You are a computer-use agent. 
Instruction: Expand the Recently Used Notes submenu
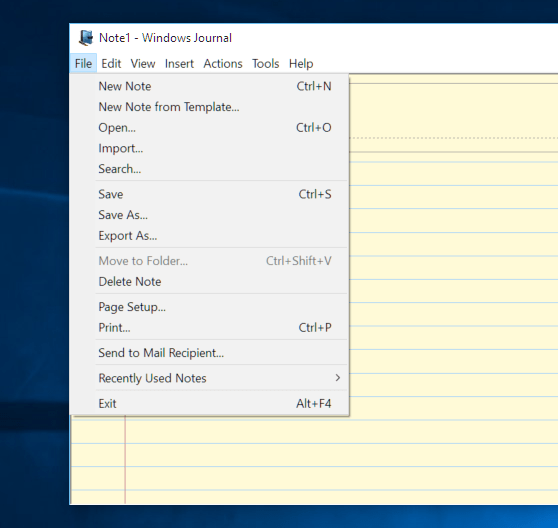(x=210, y=378)
